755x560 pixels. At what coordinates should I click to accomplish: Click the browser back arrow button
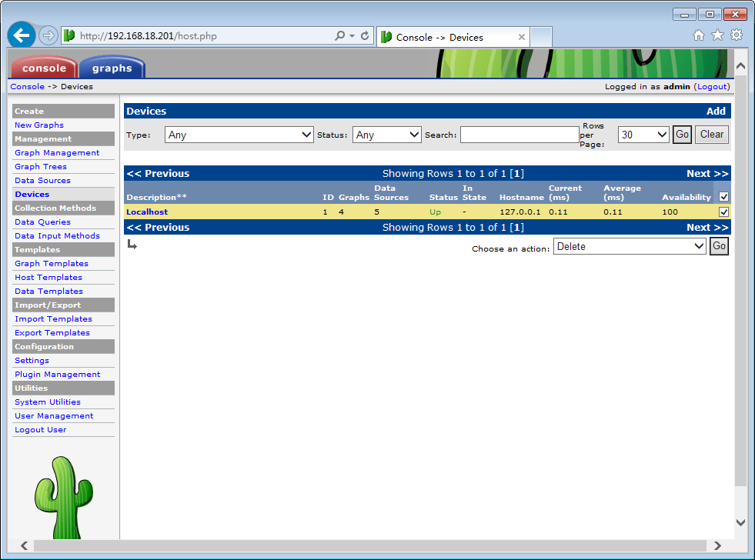pos(22,35)
